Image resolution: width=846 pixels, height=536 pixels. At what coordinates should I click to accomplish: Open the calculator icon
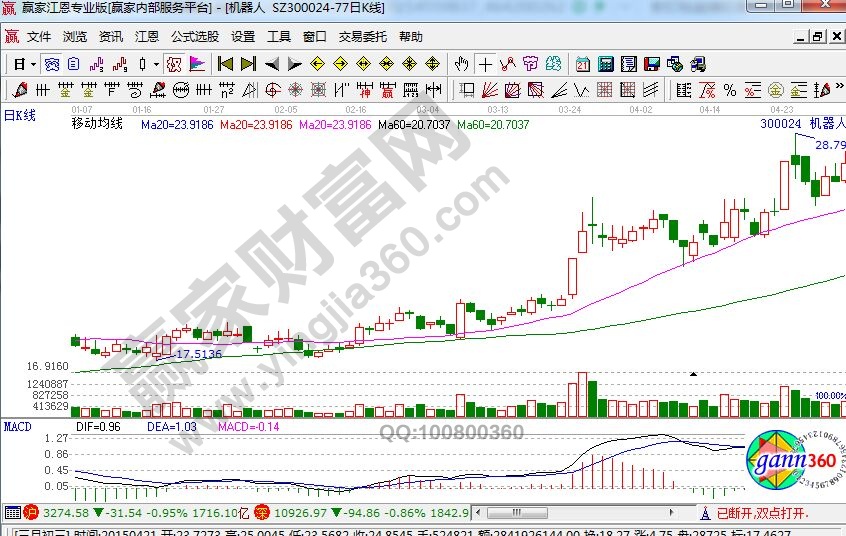(x=605, y=64)
